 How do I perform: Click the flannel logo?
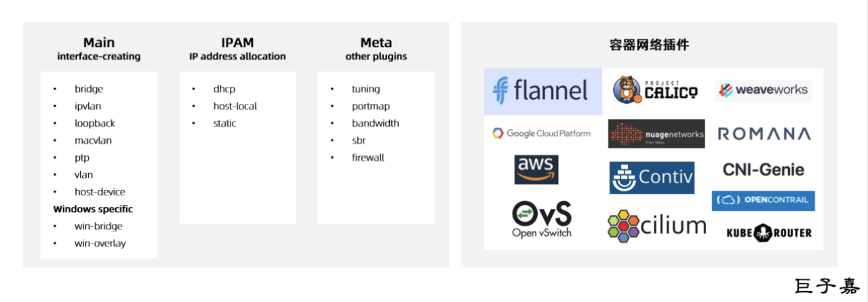(x=542, y=91)
